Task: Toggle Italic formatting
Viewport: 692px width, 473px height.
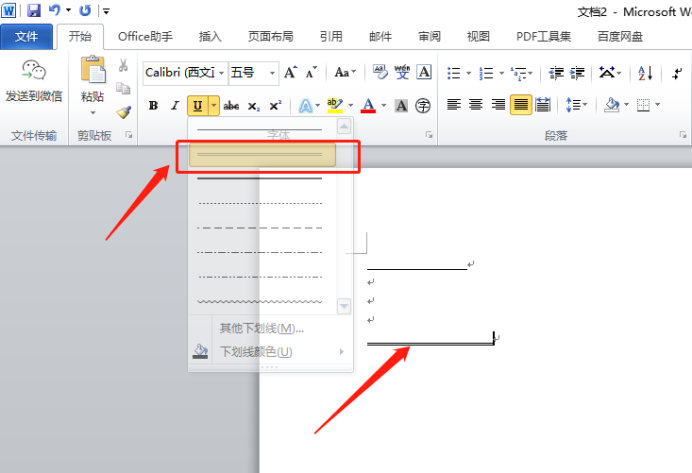Action: click(x=174, y=105)
